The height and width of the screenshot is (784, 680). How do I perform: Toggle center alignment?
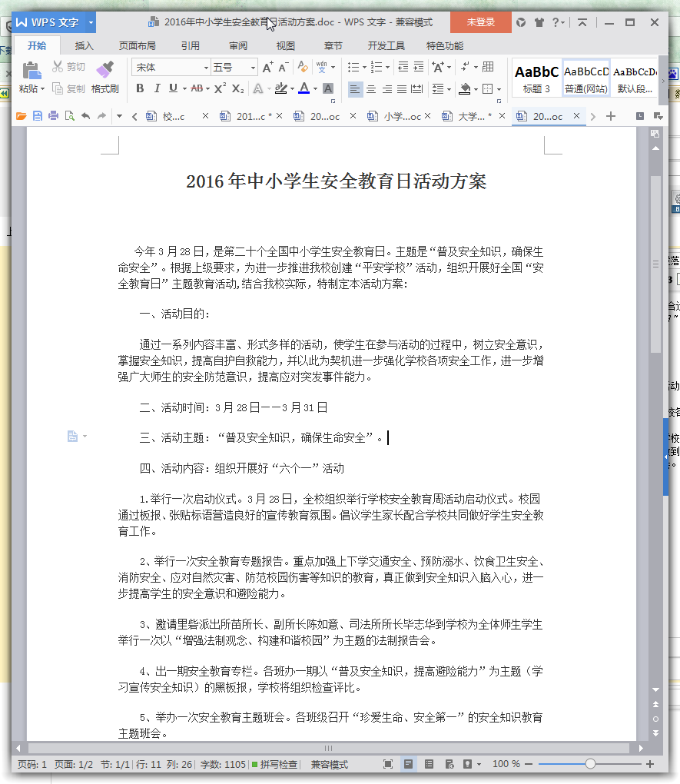[371, 89]
